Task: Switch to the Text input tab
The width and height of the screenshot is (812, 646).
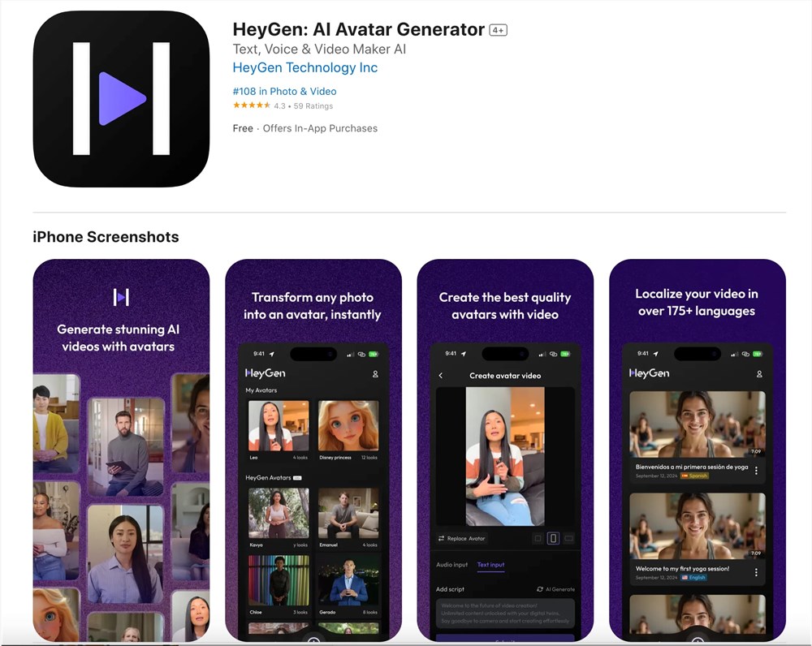Action: point(490,565)
